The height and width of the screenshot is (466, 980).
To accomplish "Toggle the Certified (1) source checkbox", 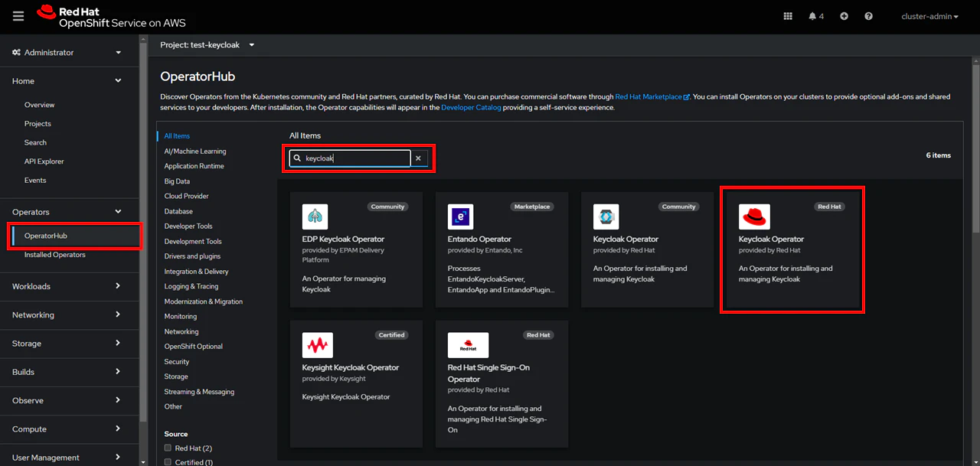I will pos(168,462).
